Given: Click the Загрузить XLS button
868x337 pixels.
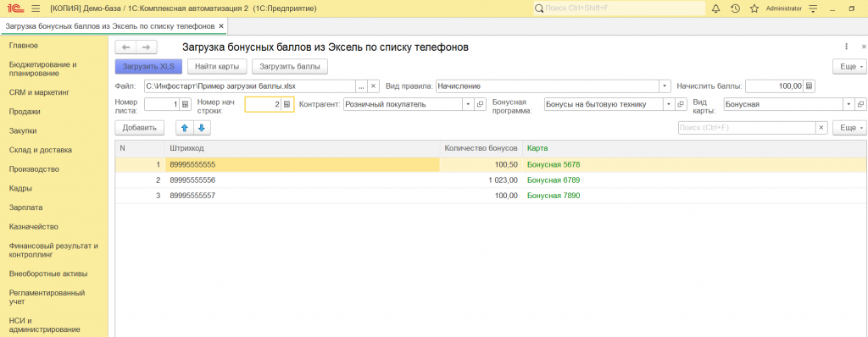Looking at the screenshot, I should 148,66.
